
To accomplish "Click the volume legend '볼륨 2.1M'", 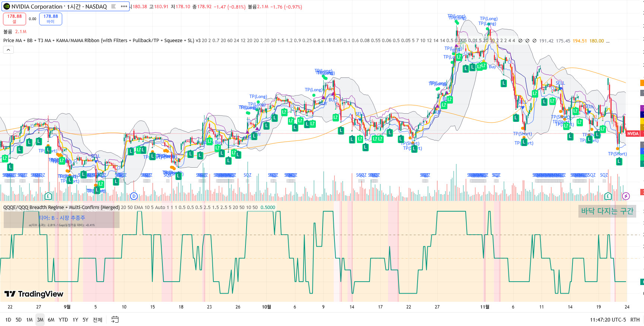I will (15, 32).
